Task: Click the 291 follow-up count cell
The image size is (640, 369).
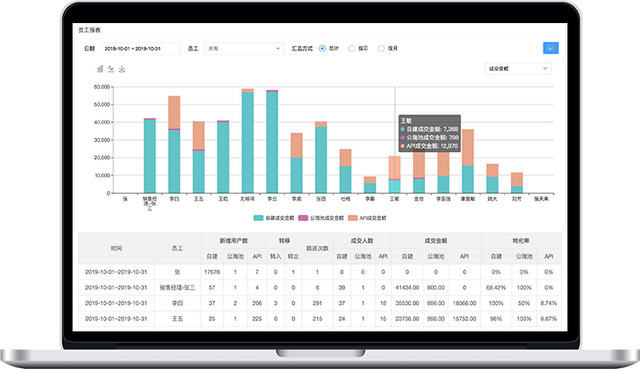Action: pos(318,303)
